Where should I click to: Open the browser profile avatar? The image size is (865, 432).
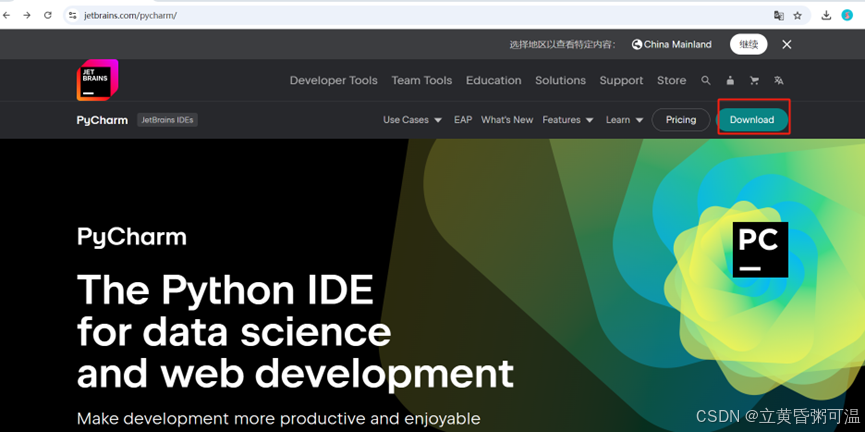[x=847, y=15]
